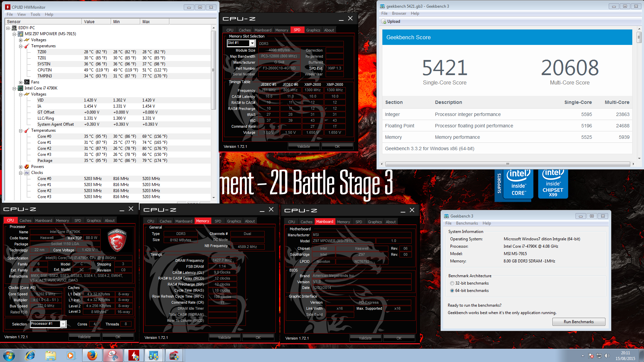Open Windows Media Player from taskbar
The width and height of the screenshot is (644, 362).
(x=71, y=355)
